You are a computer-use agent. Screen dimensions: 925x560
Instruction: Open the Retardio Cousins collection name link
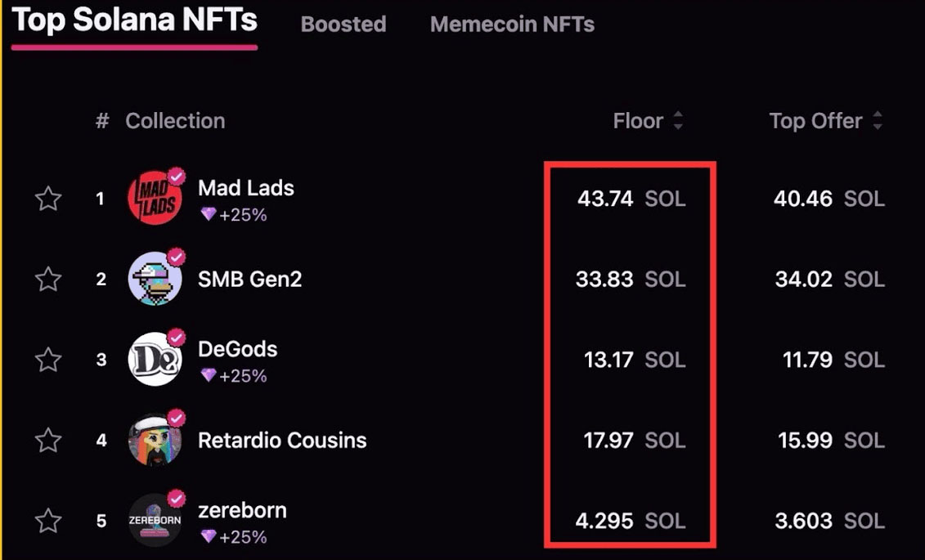coord(282,441)
